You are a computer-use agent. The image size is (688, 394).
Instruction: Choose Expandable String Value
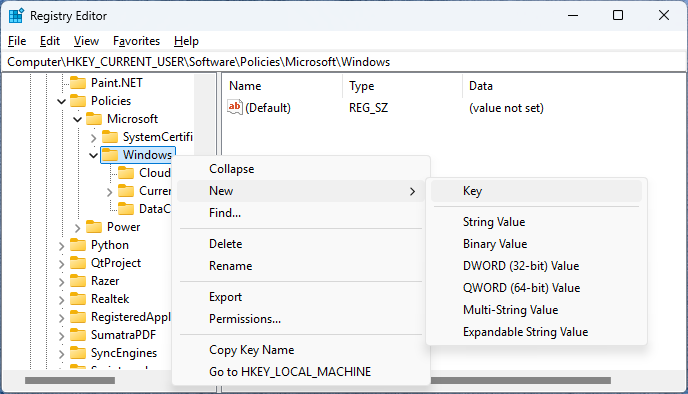[x=536, y=332]
